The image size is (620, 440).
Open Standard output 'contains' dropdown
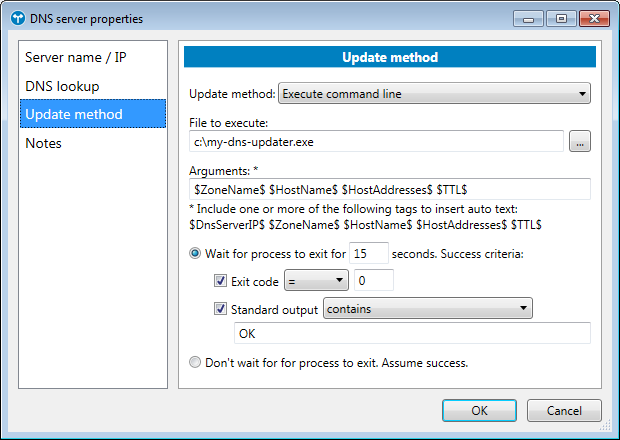coord(427,309)
